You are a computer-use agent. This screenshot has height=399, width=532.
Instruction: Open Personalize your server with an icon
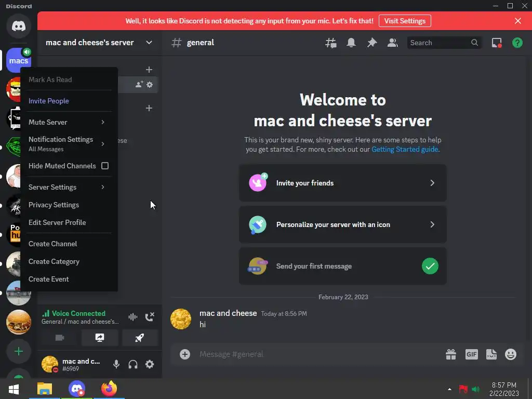click(x=343, y=224)
